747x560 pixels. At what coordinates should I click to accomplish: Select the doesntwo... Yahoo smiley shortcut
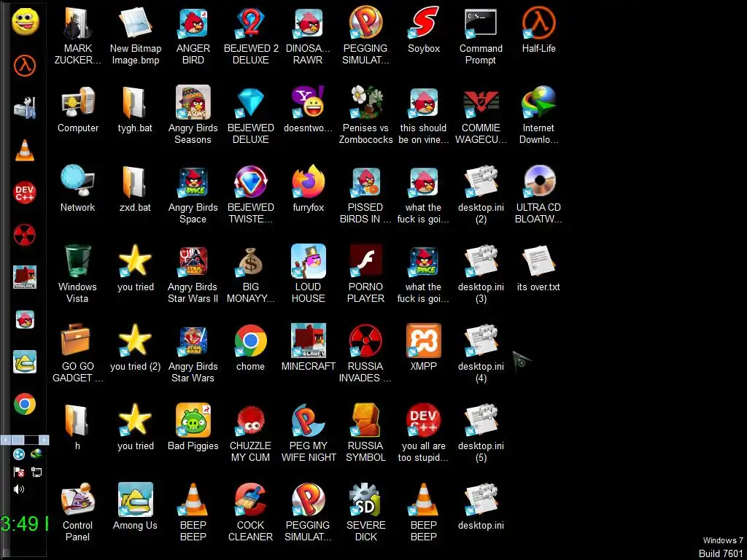pyautogui.click(x=309, y=109)
